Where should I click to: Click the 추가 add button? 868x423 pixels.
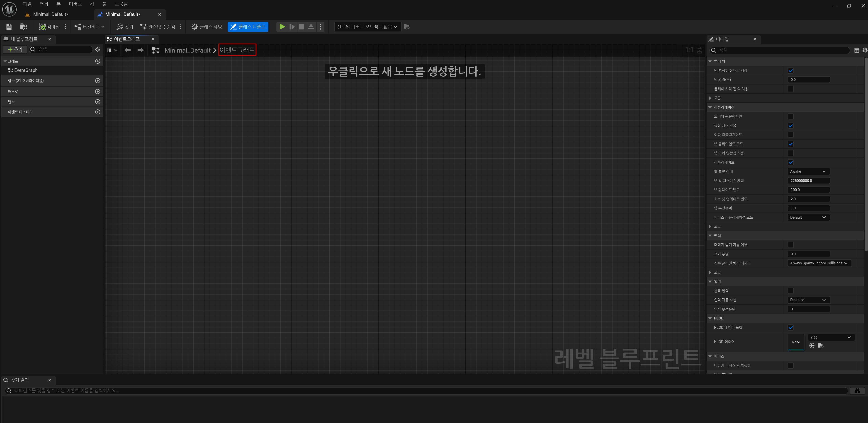[x=15, y=50]
